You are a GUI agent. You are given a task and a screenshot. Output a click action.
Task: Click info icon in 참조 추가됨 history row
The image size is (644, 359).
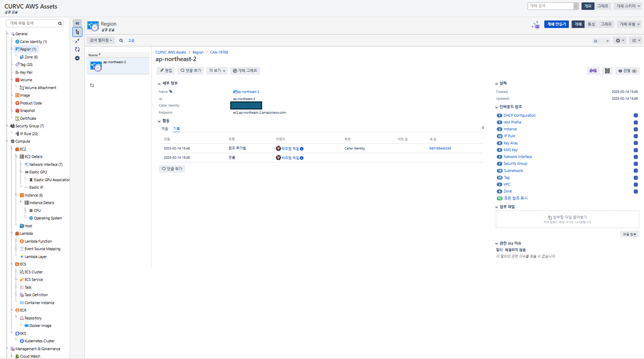coord(302,149)
